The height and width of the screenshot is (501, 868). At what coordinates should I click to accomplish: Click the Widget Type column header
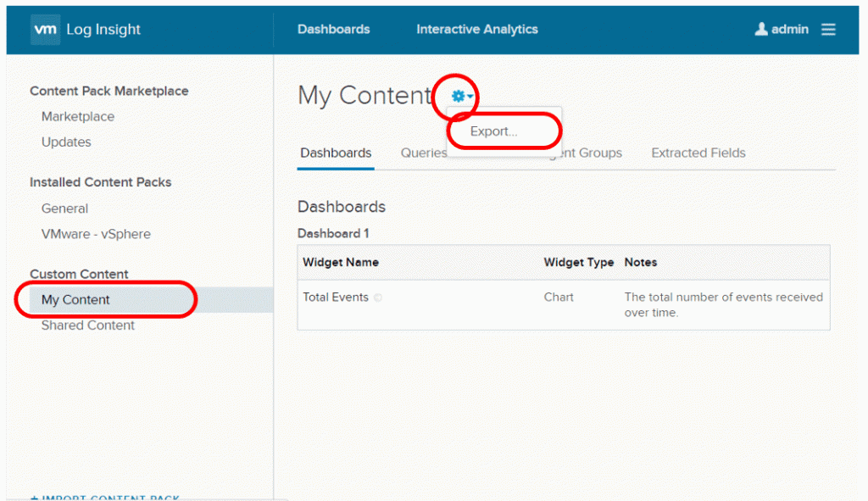click(578, 263)
